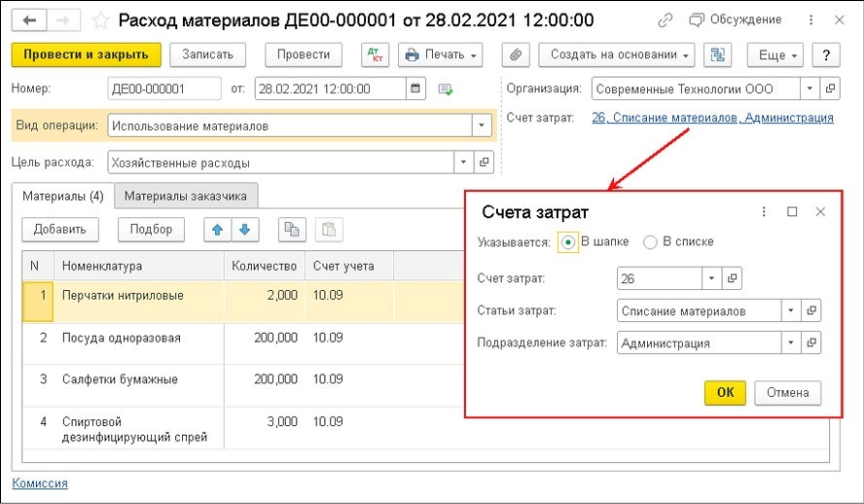Expand the Вид операции dropdown
This screenshot has width=864, height=504.
point(482,126)
